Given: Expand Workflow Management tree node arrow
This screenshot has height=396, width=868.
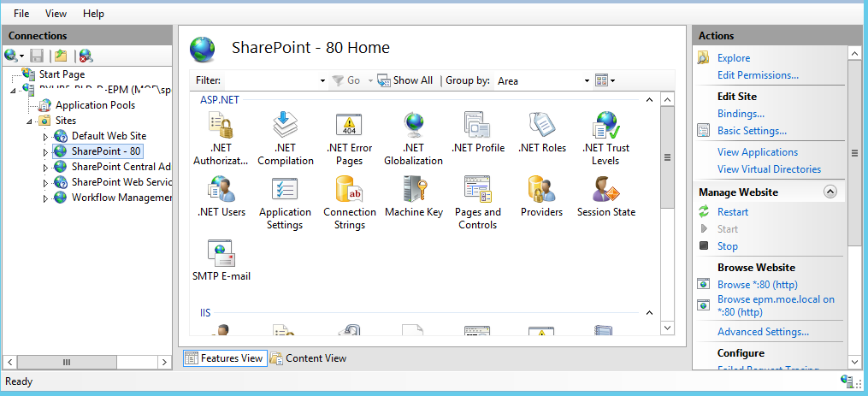Looking at the screenshot, I should click(46, 198).
